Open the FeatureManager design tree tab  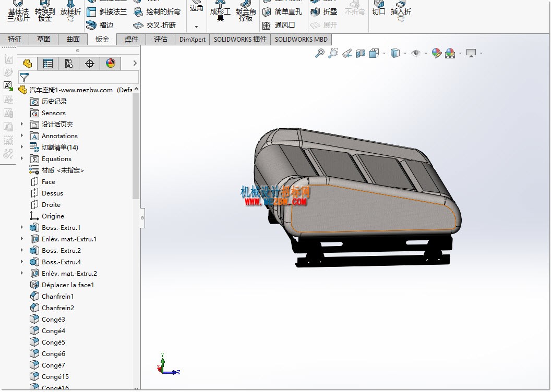click(28, 64)
